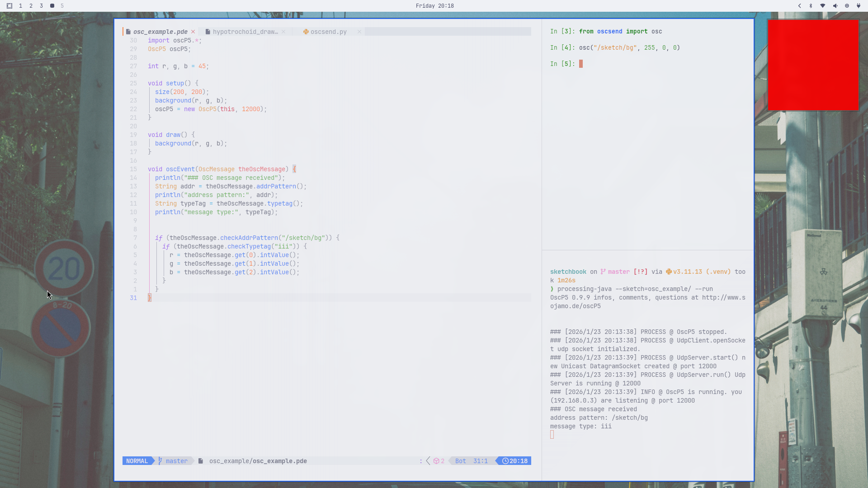Click the Python icon on the oscsend.py tab
Screen dimensions: 868x488
pos(306,32)
